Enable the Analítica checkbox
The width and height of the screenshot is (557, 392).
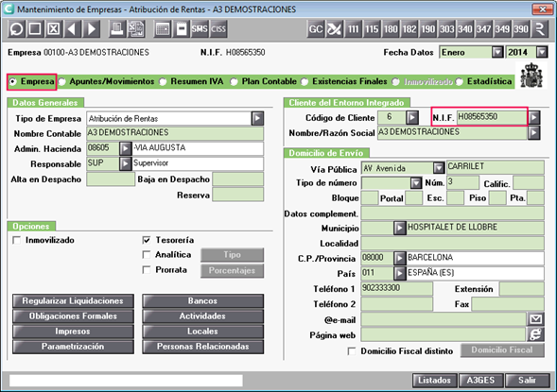147,255
